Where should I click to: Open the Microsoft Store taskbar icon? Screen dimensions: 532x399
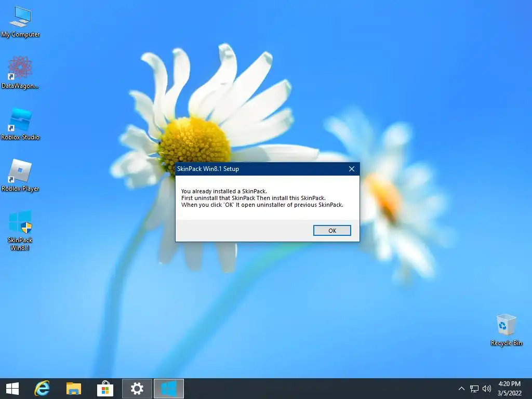point(105,389)
